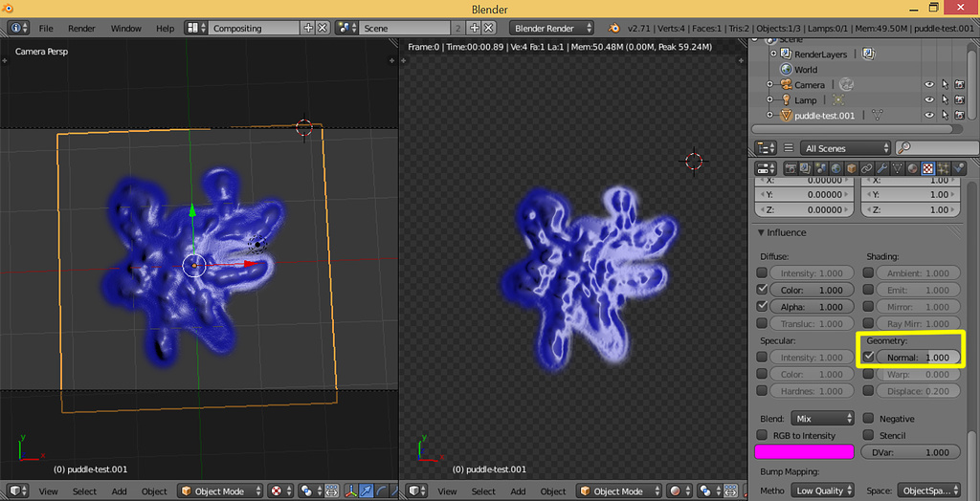Select the World item in the outliner
The image size is (980, 501).
(806, 70)
